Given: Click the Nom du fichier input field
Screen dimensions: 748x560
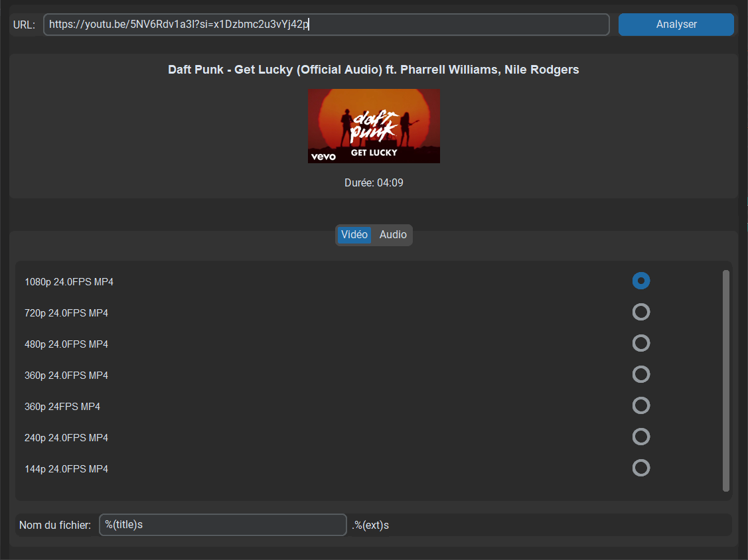Looking at the screenshot, I should coord(223,525).
